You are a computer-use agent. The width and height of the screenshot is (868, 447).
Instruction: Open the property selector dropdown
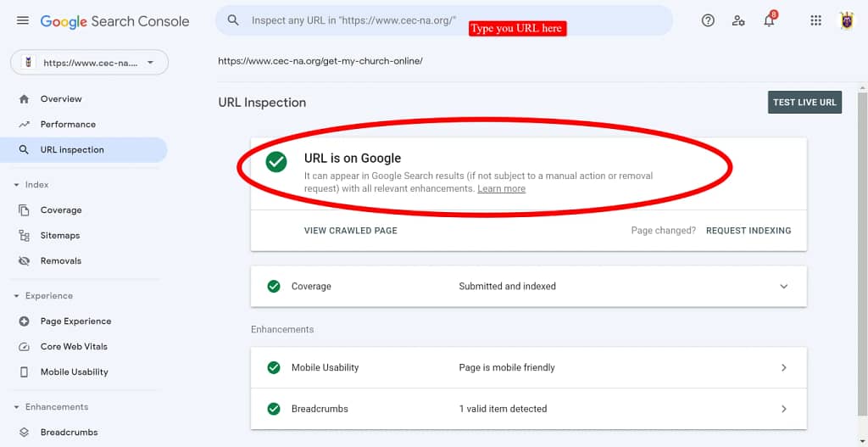[x=89, y=63]
